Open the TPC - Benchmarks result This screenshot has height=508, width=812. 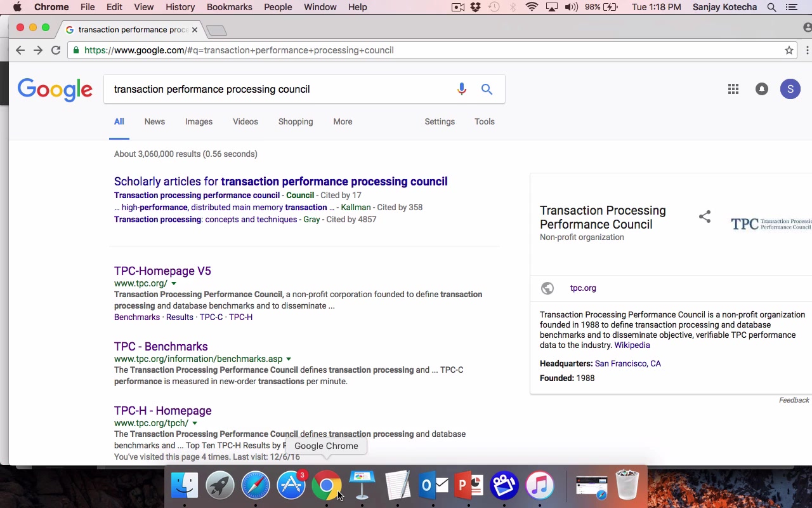point(161,347)
